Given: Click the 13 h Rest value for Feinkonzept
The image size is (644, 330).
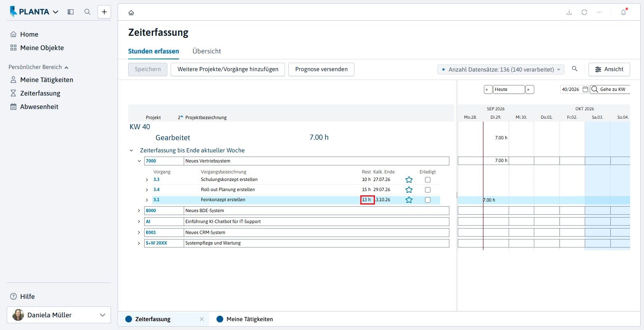Looking at the screenshot, I should pyautogui.click(x=367, y=200).
